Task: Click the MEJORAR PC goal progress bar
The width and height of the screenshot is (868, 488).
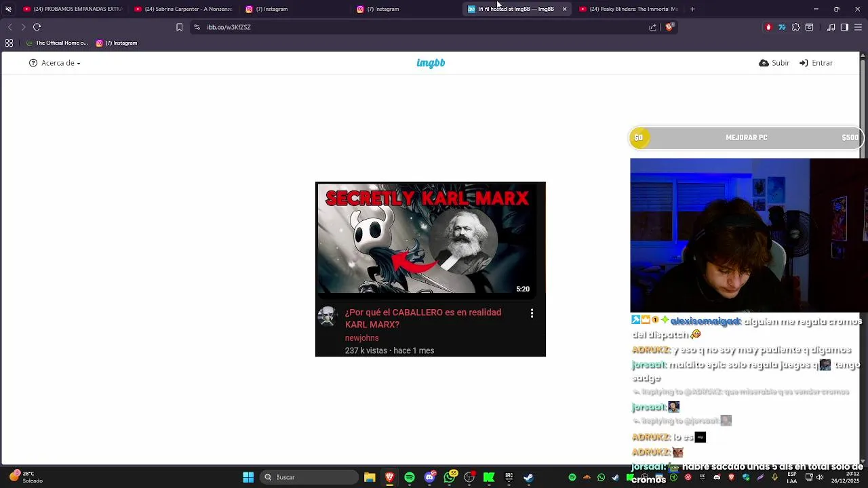Action: coord(747,138)
